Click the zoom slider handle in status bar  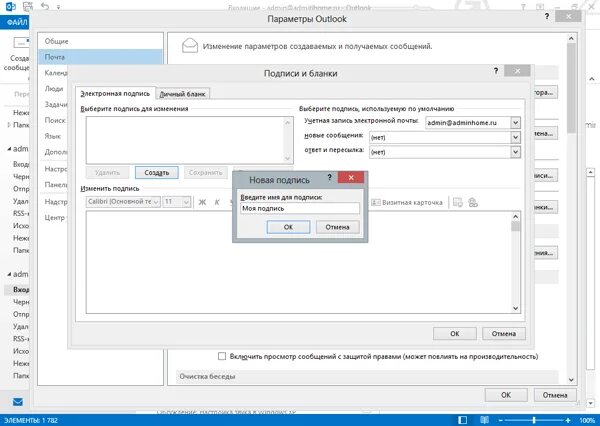click(534, 420)
